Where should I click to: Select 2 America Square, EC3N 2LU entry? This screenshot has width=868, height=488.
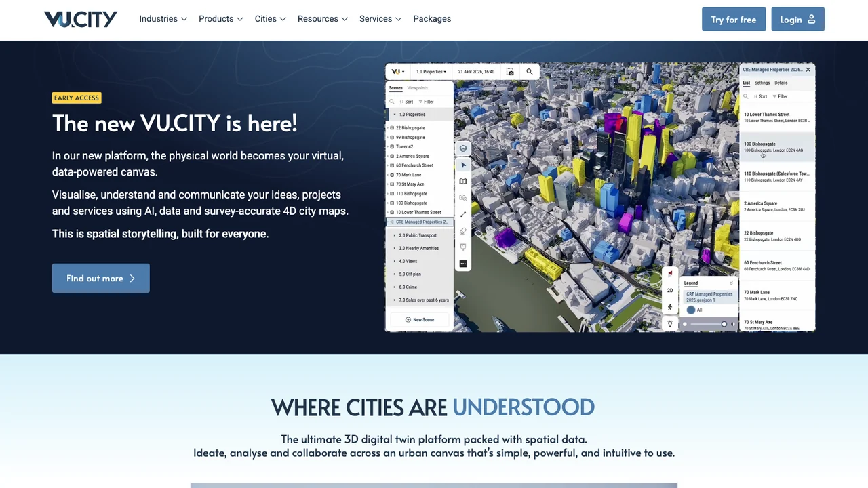point(776,206)
